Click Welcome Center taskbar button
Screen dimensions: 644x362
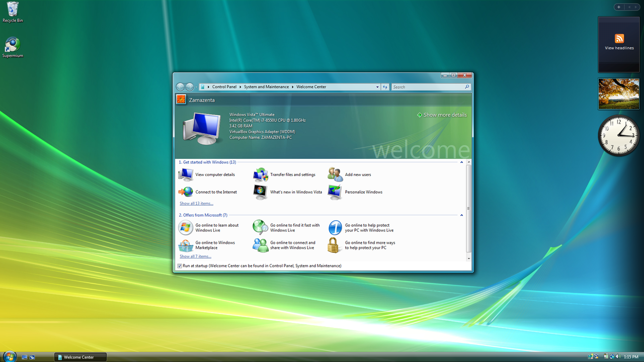pos(81,357)
